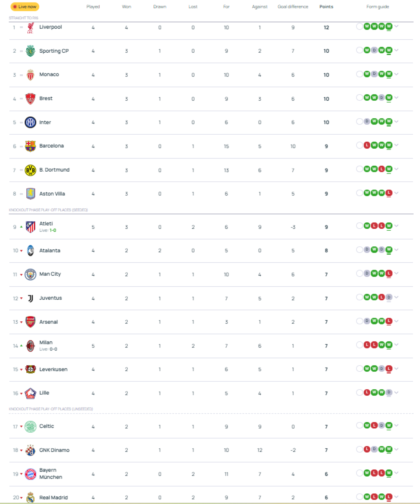The height and width of the screenshot is (504, 420).
Task: Select the Man City club crest
Action: point(31,274)
